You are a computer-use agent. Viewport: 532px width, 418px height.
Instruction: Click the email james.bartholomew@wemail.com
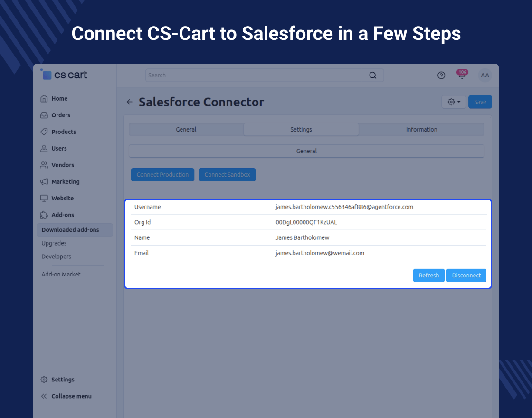[x=320, y=253]
